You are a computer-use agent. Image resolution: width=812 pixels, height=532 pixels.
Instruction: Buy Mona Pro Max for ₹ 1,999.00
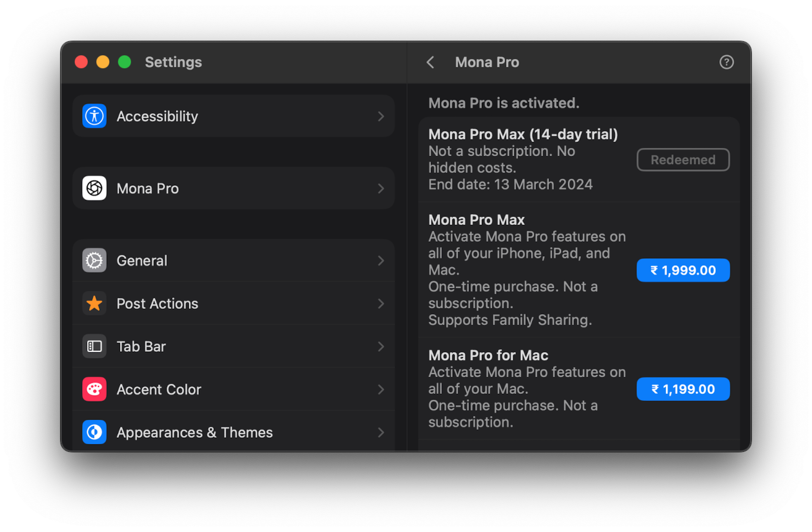click(683, 270)
